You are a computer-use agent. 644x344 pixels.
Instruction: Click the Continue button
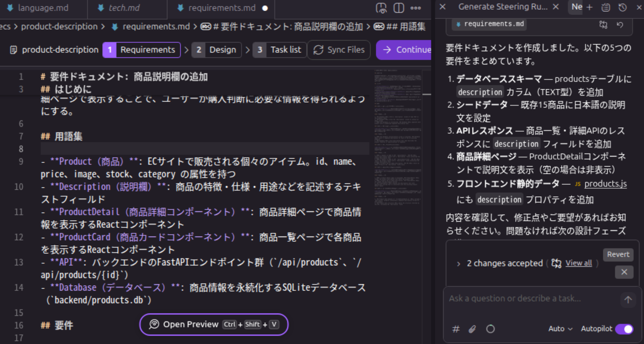tap(408, 50)
